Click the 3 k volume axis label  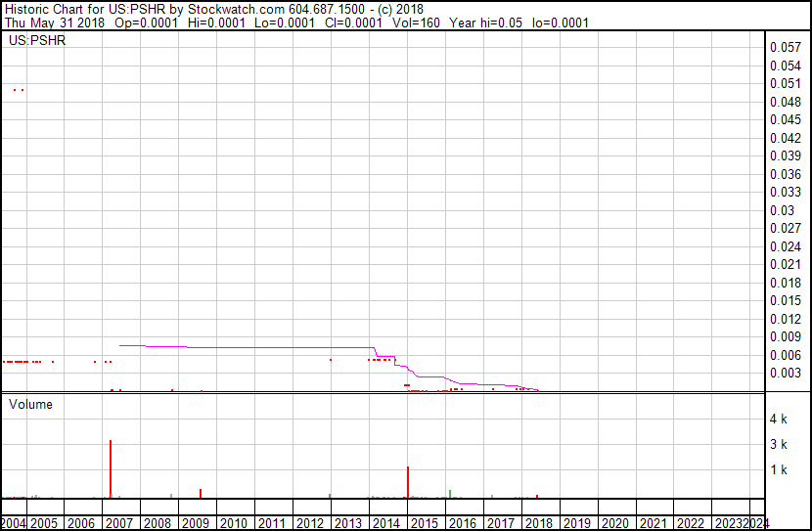pos(779,444)
